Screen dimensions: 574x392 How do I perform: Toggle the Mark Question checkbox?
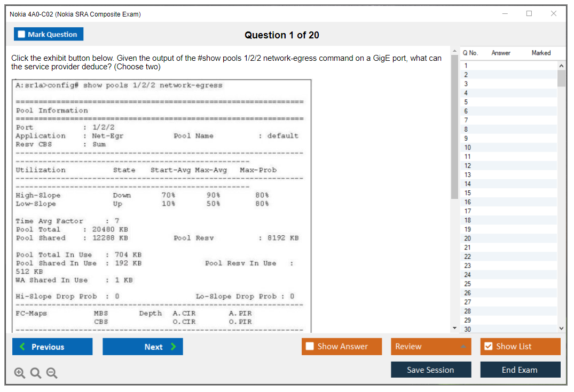click(22, 34)
